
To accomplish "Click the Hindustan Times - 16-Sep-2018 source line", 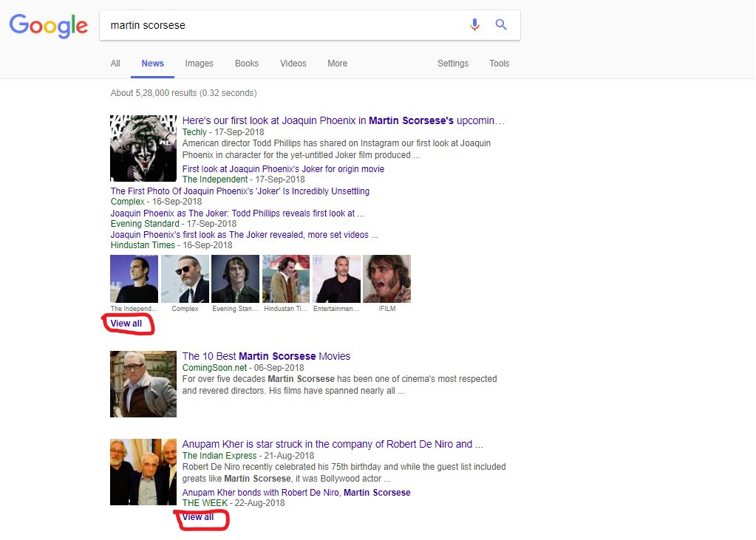I will click(171, 245).
